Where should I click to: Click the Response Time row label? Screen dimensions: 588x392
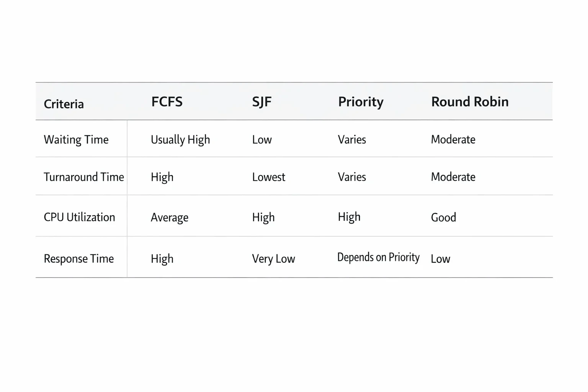click(x=79, y=258)
